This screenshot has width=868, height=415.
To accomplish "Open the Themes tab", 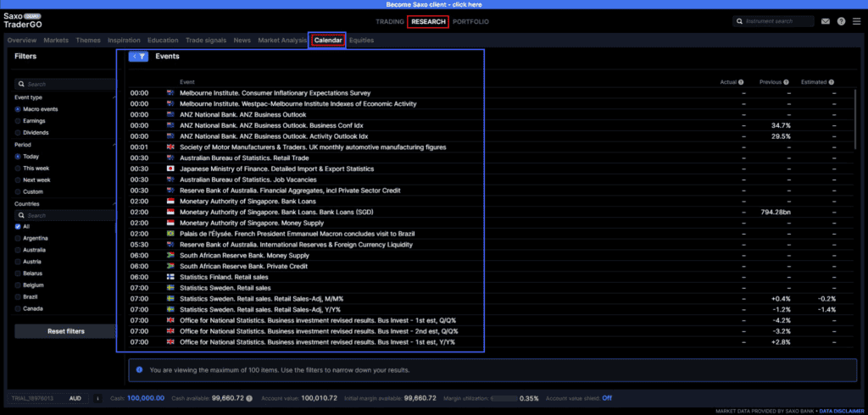I will 88,41.
